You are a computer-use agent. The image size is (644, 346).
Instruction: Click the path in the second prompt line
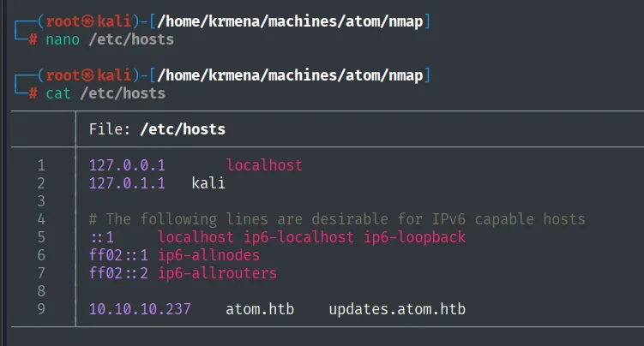290,75
